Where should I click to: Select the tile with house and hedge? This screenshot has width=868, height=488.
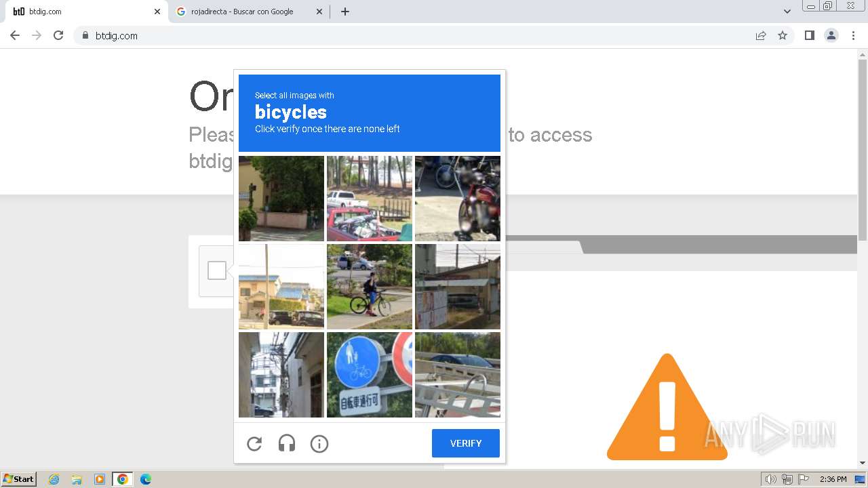pos(281,199)
